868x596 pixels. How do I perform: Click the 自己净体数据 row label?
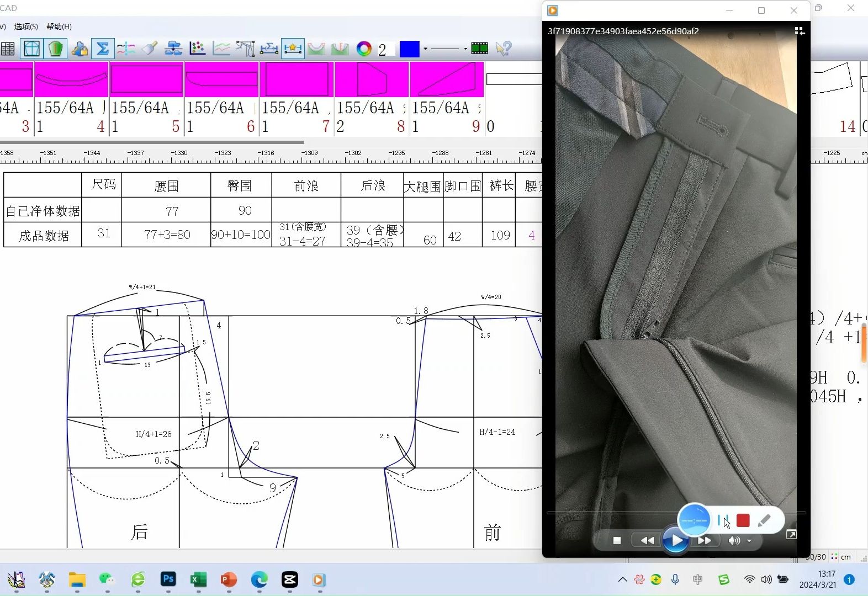point(43,211)
